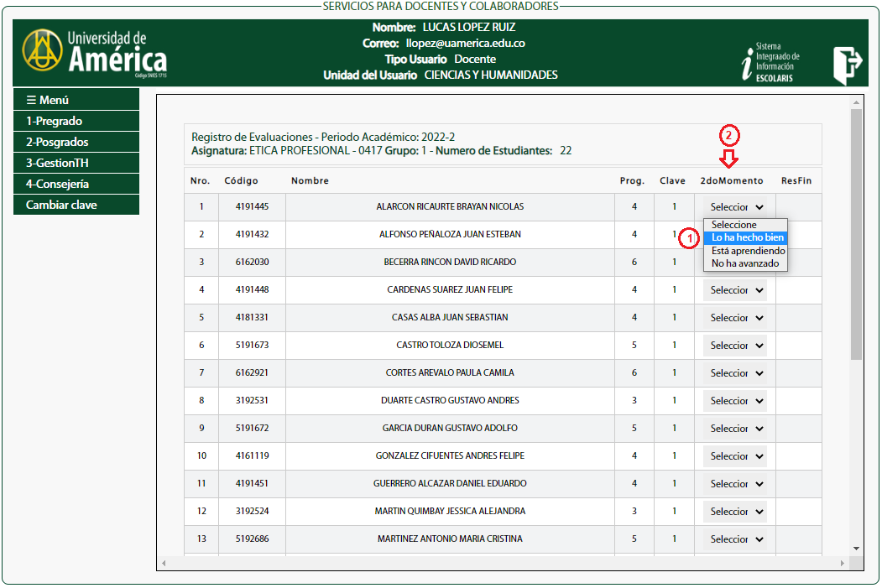
Task: Open 2doMomento dropdown for DUARTE CASTRO
Action: (735, 401)
